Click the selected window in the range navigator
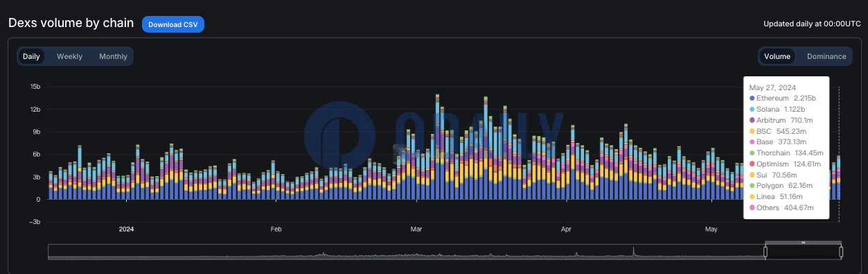The height and width of the screenshot is (274, 868). tap(803, 252)
